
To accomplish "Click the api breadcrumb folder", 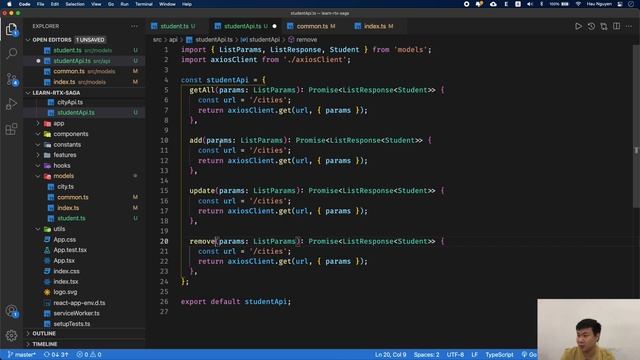I will [173, 40].
